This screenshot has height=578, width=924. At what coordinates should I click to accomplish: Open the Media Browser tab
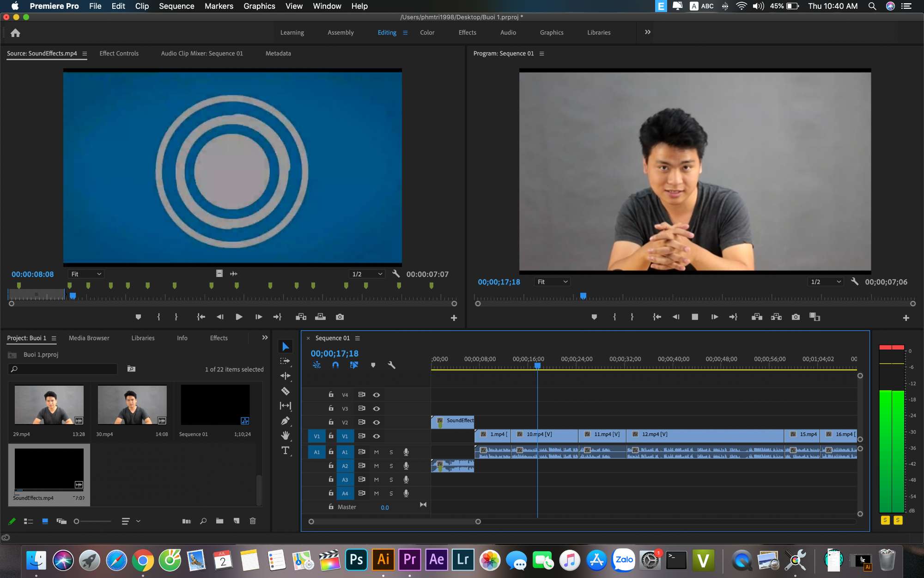(x=89, y=338)
